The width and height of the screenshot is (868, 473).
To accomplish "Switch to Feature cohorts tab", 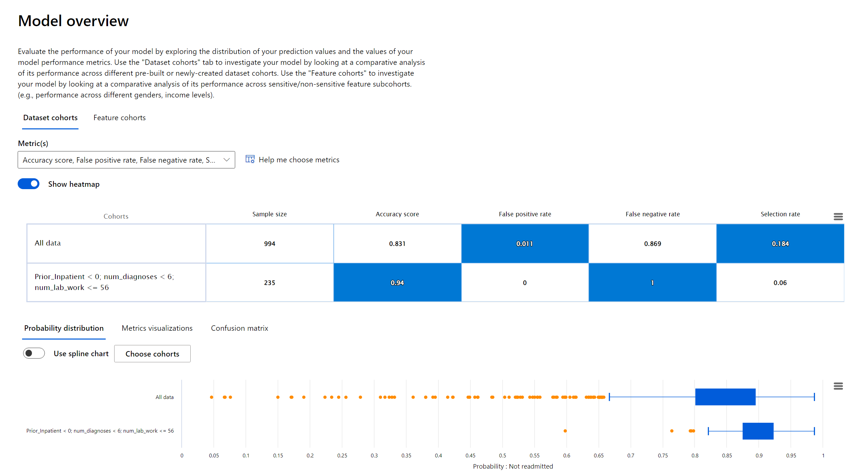I will coord(119,117).
